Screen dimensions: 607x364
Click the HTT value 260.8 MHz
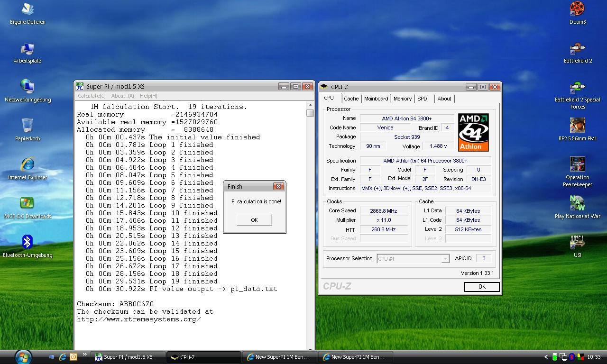tap(384, 229)
